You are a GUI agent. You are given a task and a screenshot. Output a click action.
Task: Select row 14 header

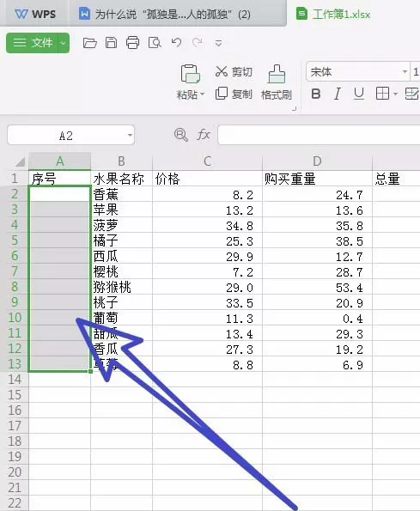coord(15,380)
